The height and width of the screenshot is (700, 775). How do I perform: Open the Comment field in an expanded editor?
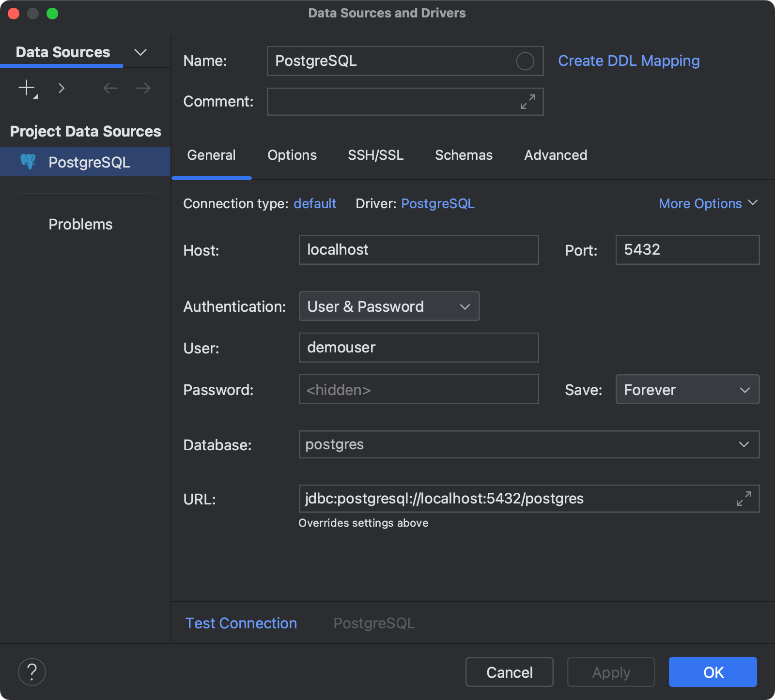click(x=527, y=102)
